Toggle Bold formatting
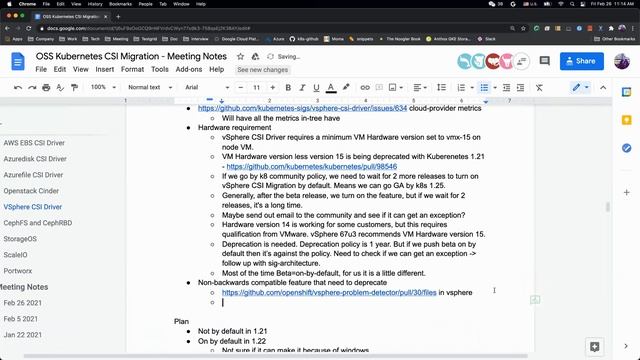The image size is (640, 360). pyautogui.click(x=288, y=87)
